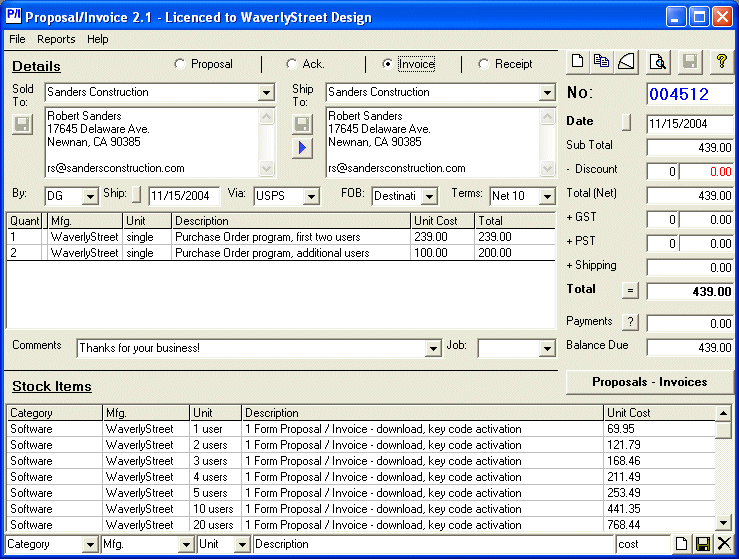
Task: Click the Payments question mark button
Action: tap(630, 322)
